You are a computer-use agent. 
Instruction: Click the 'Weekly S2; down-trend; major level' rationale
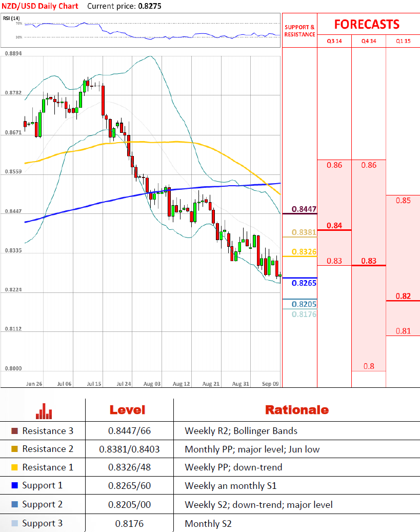(x=258, y=505)
